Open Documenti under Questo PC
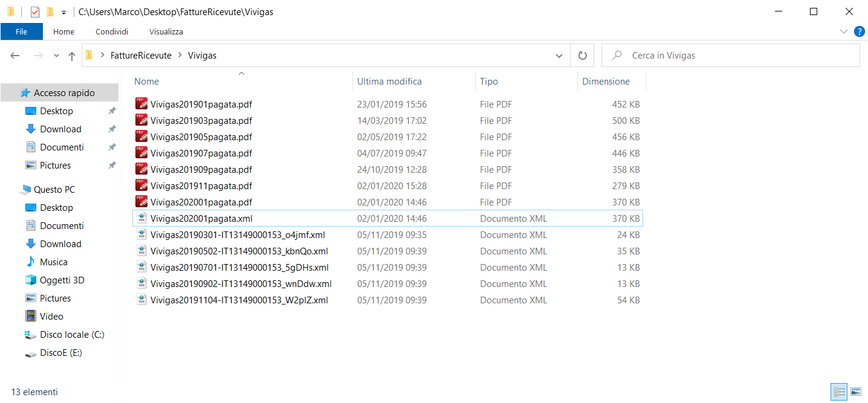This screenshot has height=403, width=868. 62,226
